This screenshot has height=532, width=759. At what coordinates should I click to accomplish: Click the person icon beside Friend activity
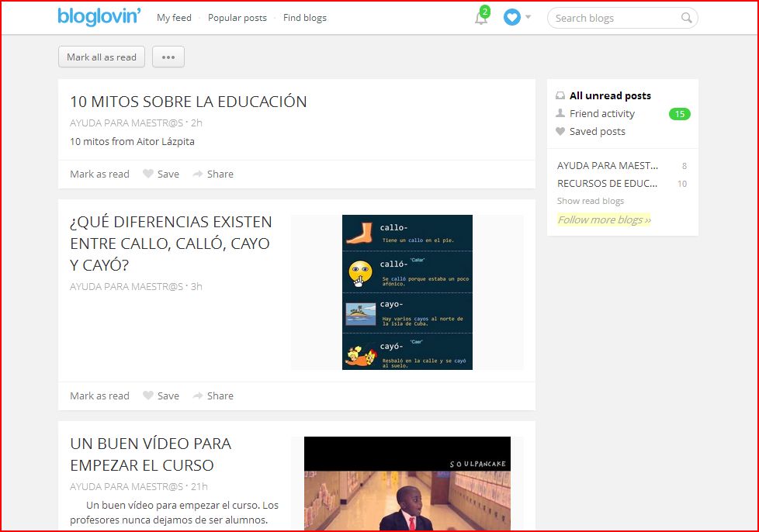(x=560, y=113)
